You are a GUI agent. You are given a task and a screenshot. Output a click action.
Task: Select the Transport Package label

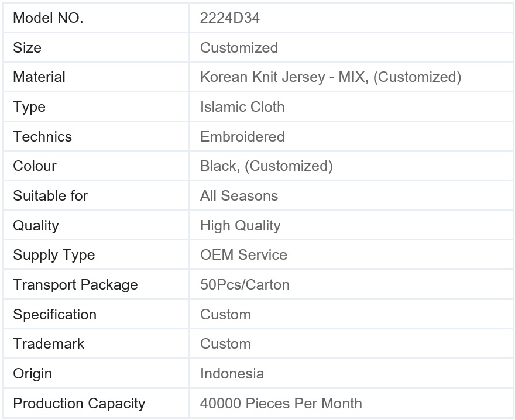click(75, 285)
